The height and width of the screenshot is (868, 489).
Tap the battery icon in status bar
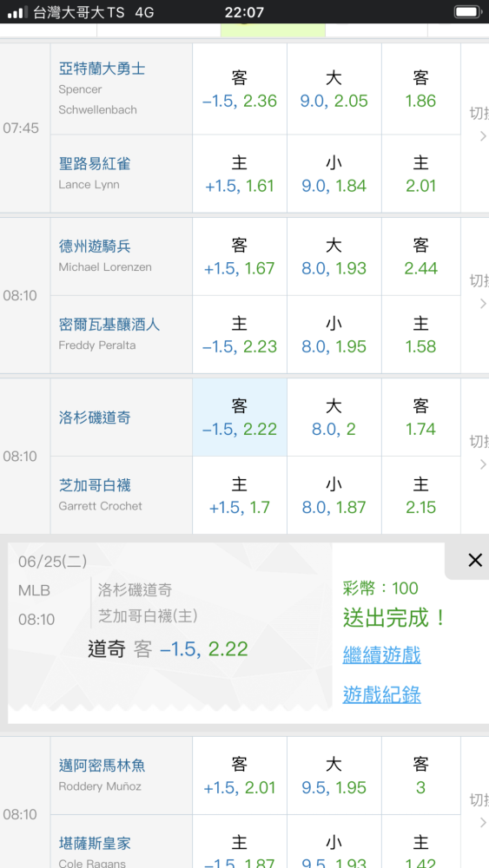[467, 11]
